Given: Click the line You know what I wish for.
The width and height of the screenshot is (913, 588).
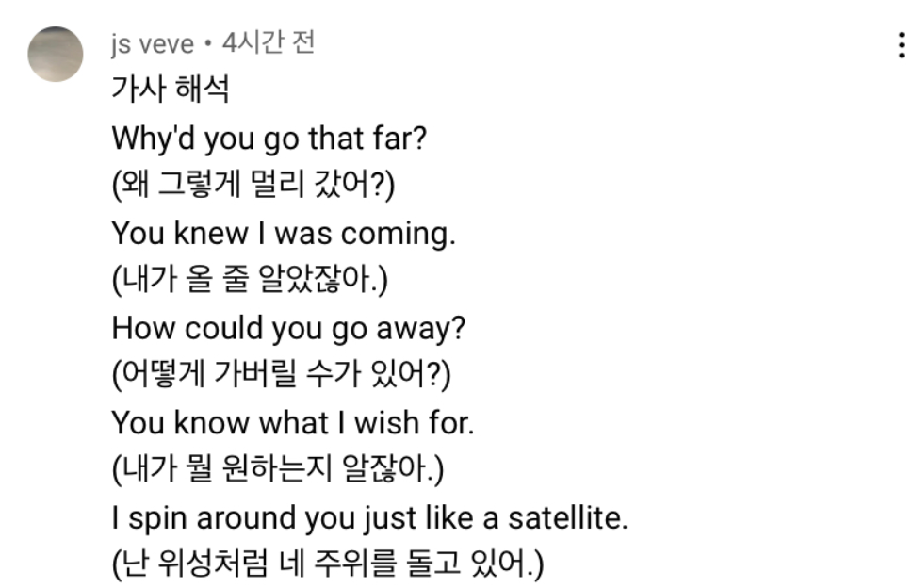Looking at the screenshot, I should point(293,423).
